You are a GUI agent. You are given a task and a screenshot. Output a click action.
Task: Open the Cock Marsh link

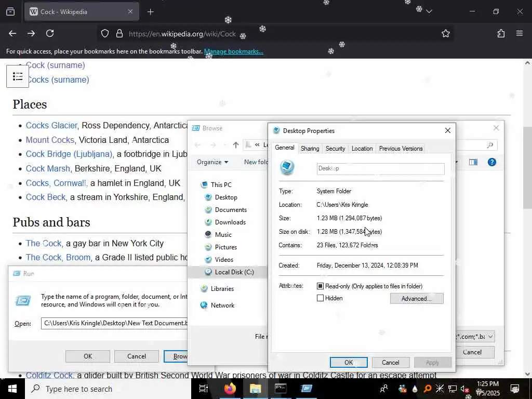(x=48, y=169)
